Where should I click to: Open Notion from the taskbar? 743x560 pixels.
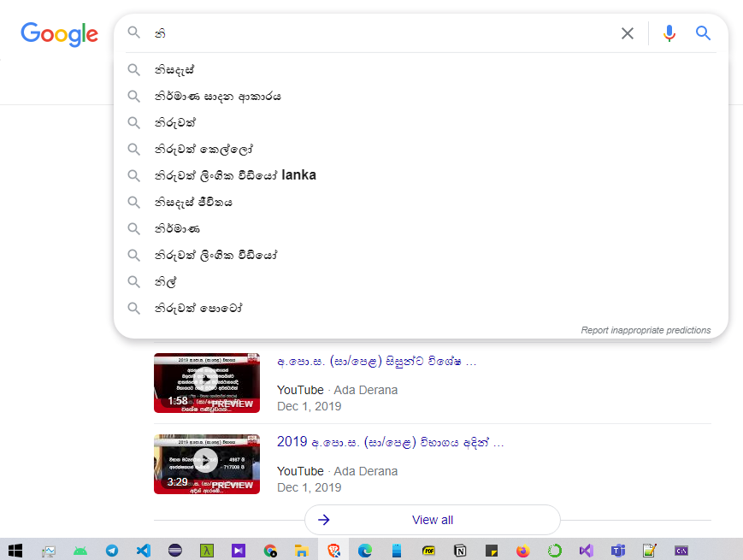tap(460, 551)
